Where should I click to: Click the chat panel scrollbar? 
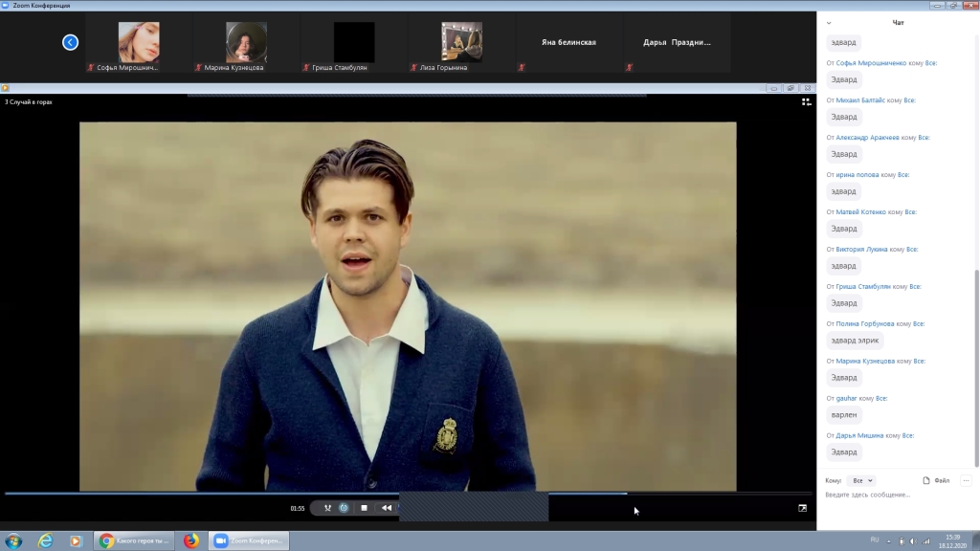(x=976, y=368)
